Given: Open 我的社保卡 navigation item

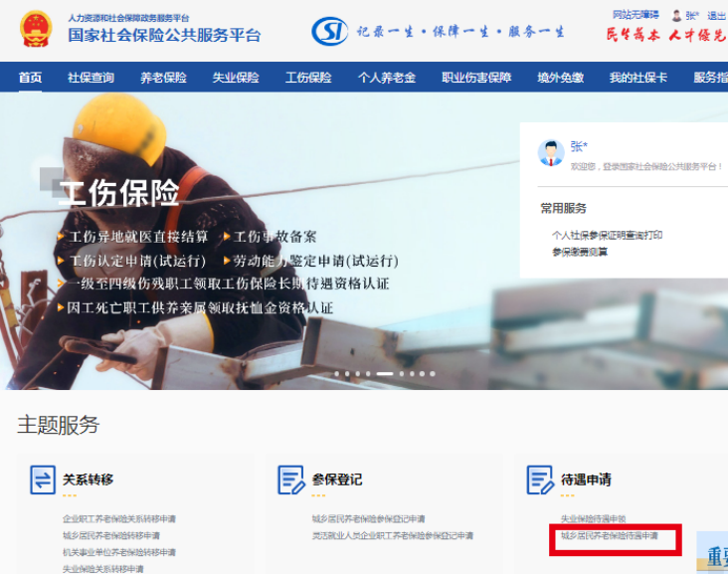Looking at the screenshot, I should coord(638,78).
